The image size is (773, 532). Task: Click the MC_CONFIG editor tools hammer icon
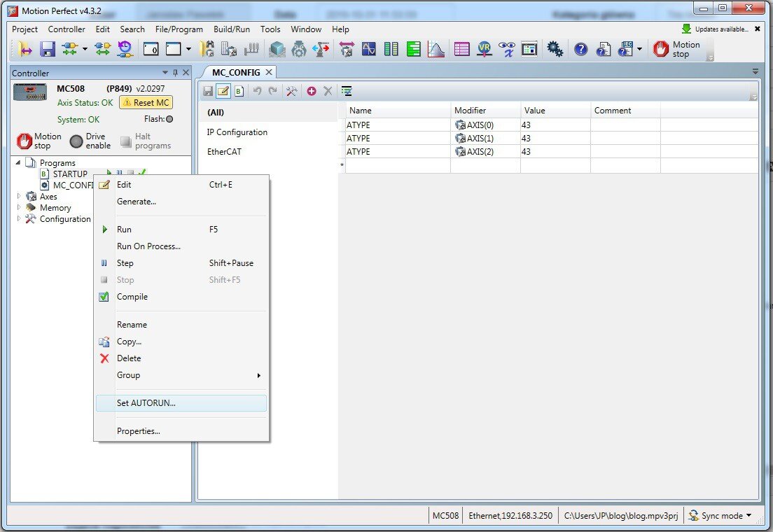(x=291, y=91)
